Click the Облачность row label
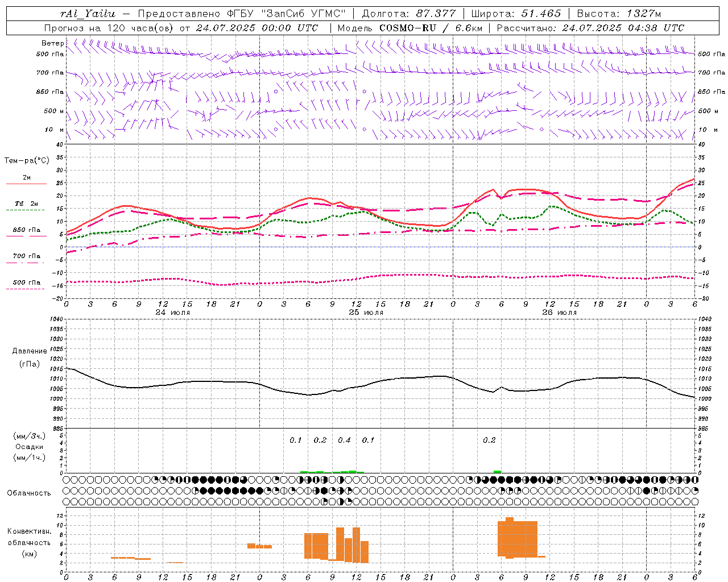 (x=29, y=493)
